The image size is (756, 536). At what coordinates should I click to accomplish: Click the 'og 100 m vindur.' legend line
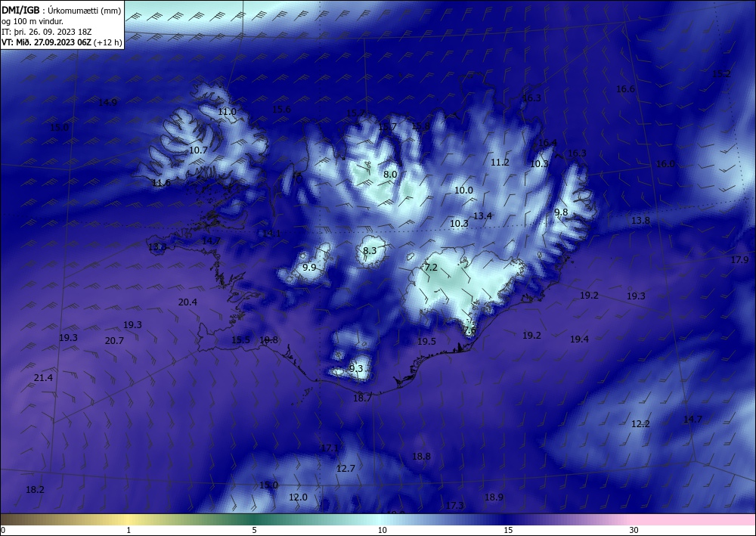tap(33, 21)
